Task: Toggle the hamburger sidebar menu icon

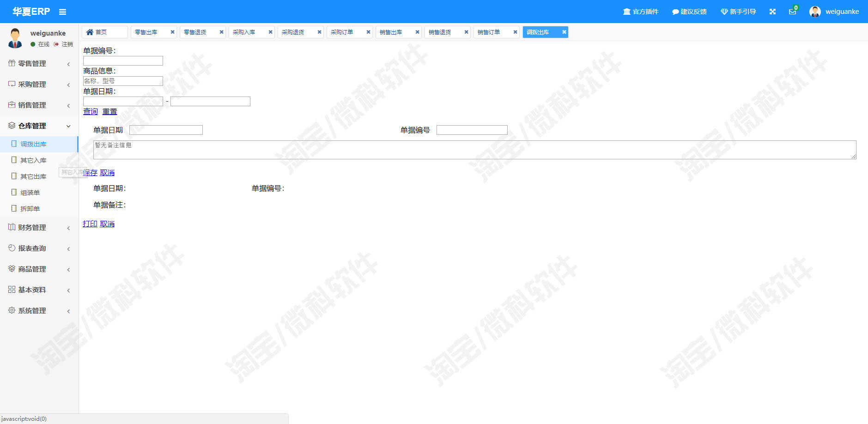Action: (62, 12)
